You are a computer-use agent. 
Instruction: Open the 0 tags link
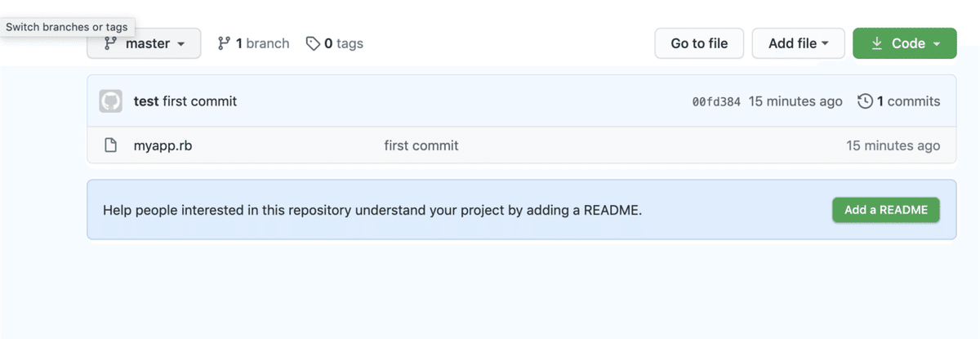(x=343, y=43)
